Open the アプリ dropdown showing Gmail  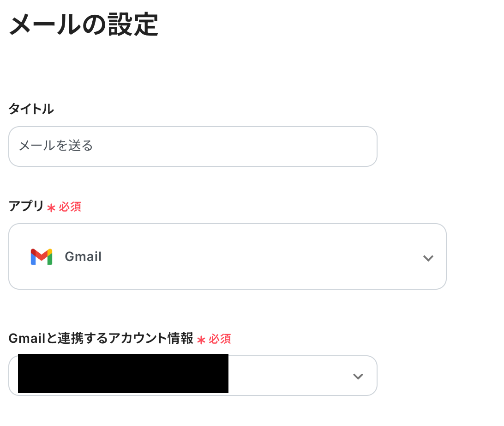click(227, 256)
